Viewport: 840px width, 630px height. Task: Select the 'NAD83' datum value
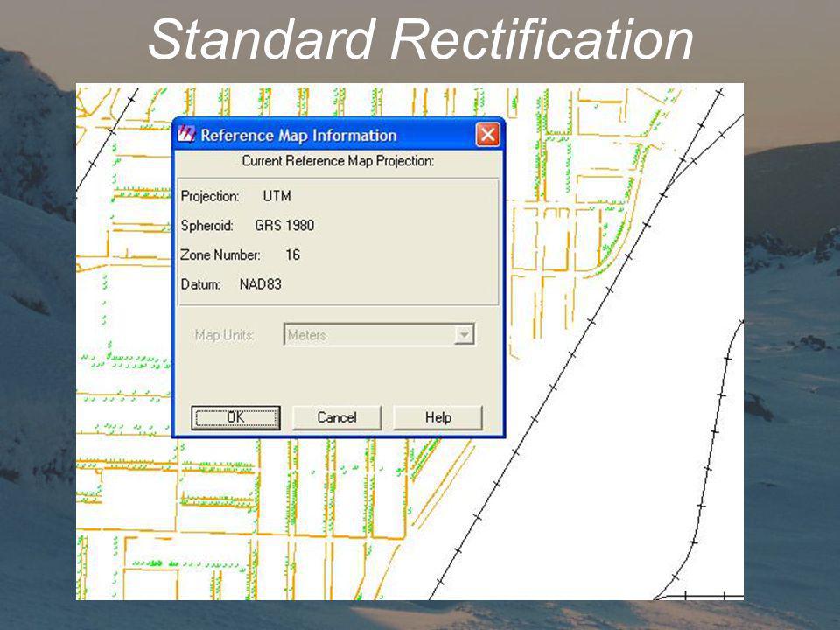click(261, 284)
